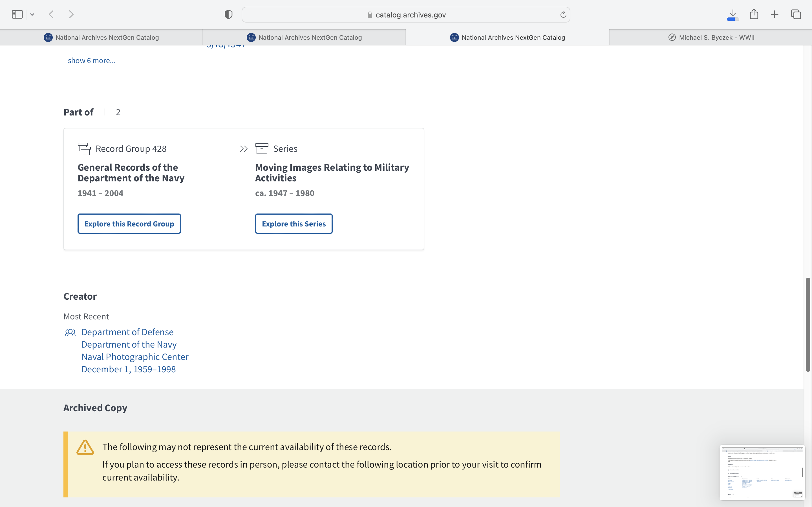Click the privacy shield icon
This screenshot has width=812, height=507.
[x=228, y=14]
